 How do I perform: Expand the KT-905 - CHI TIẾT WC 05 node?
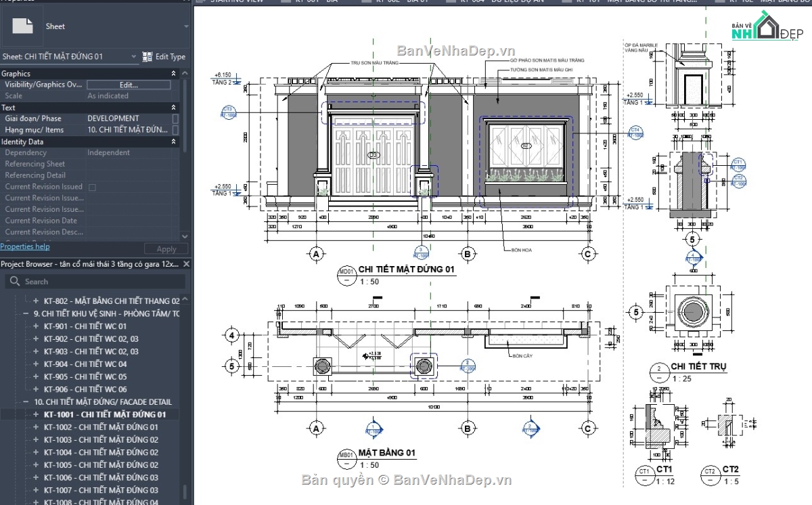(36, 377)
